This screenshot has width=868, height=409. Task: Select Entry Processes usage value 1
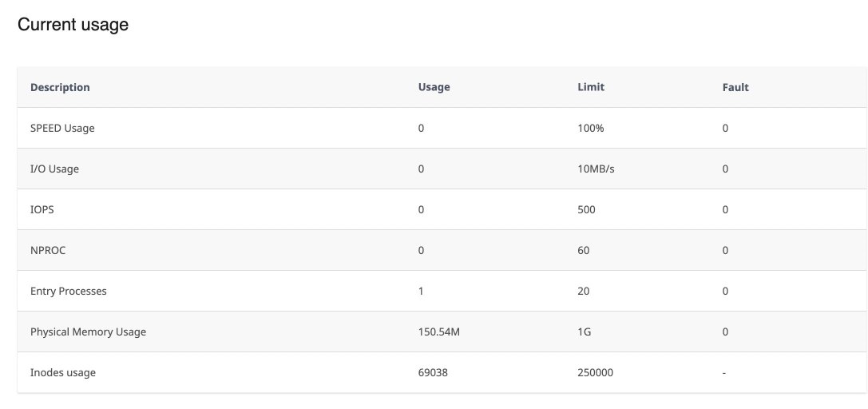tap(421, 291)
